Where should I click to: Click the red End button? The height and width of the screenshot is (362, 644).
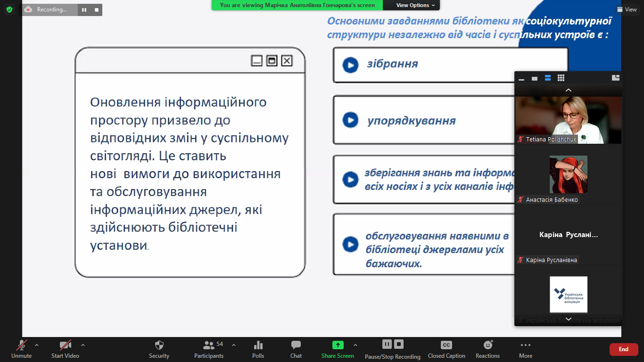point(623,349)
